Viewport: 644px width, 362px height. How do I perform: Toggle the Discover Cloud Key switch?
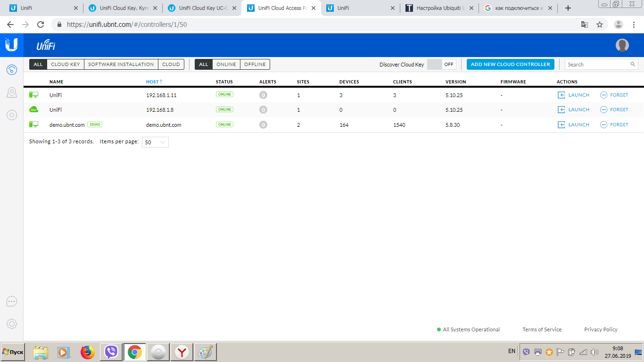[441, 65]
